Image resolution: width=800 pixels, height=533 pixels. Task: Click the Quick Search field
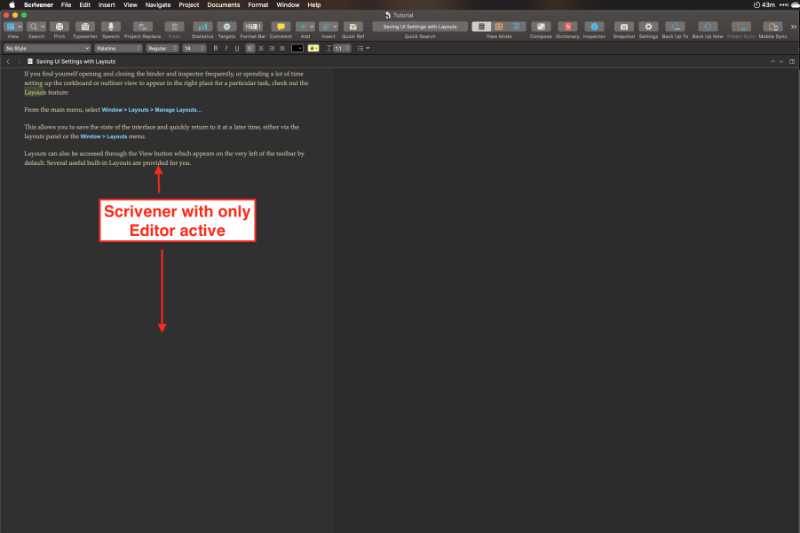(420, 27)
